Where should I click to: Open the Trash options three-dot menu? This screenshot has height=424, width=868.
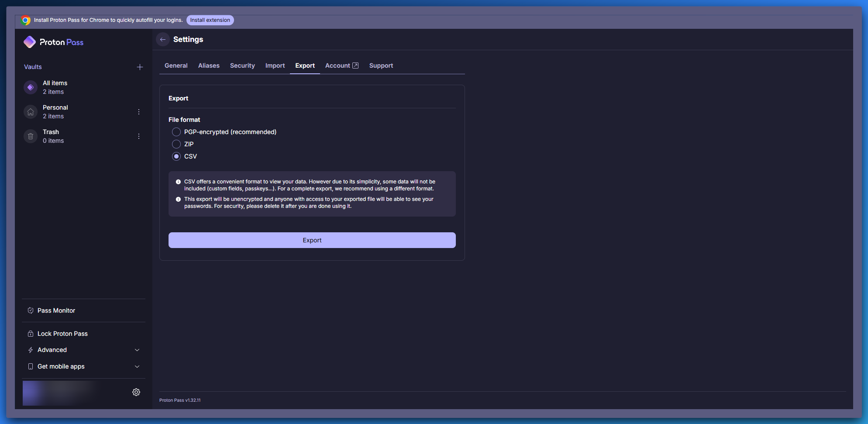point(139,136)
